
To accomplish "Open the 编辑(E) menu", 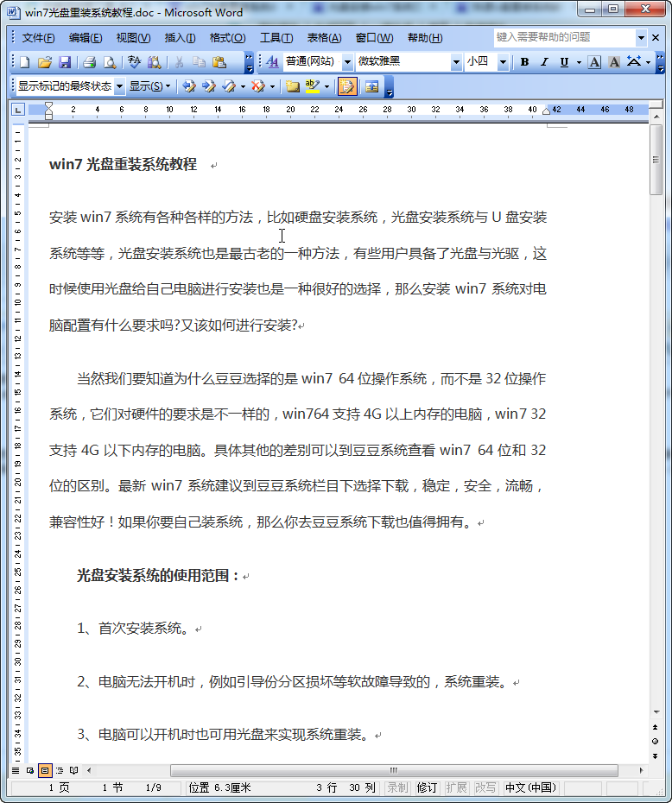I will (86, 38).
